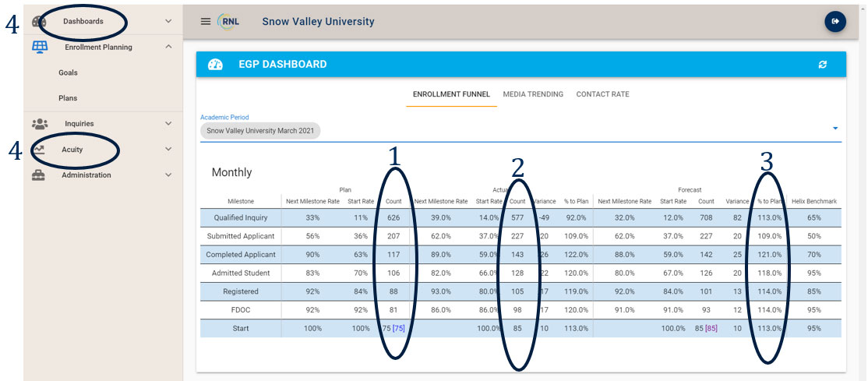Open Goals under Enrollment Planning
The width and height of the screenshot is (868, 381).
point(68,72)
